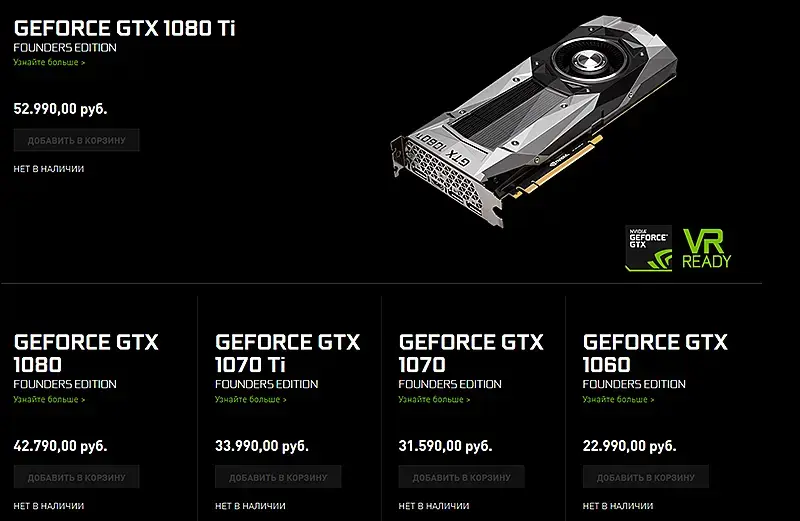The height and width of the screenshot is (521, 800).
Task: Click the NVIDIA GeForce GTX badge icon
Action: pos(648,247)
